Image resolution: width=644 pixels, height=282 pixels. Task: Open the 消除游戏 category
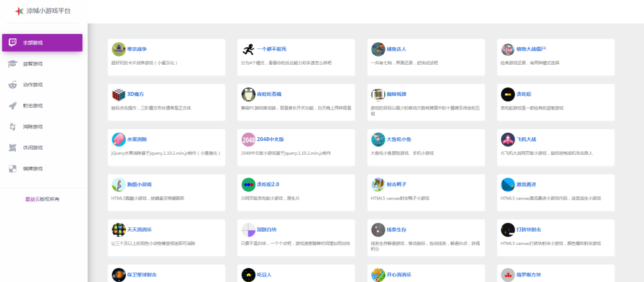pos(33,127)
